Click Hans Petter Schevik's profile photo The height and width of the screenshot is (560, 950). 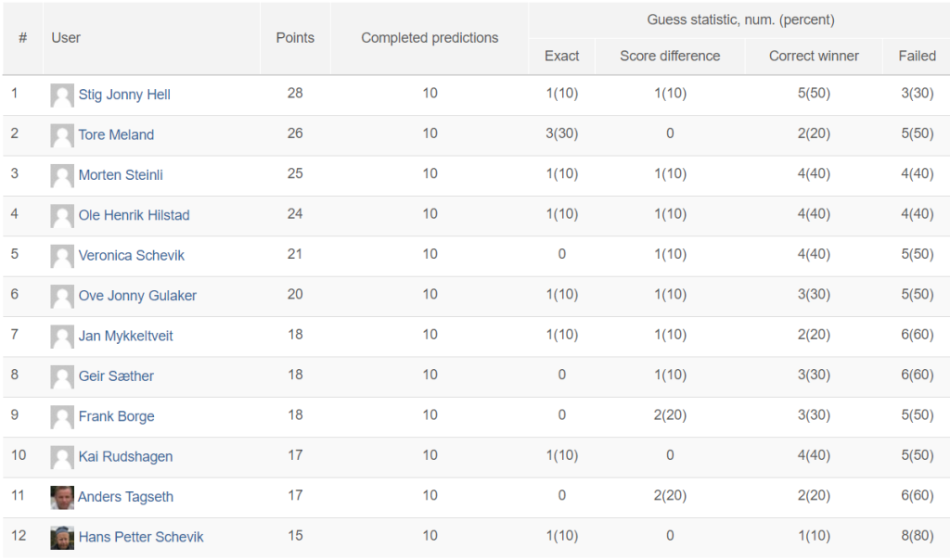tap(62, 538)
